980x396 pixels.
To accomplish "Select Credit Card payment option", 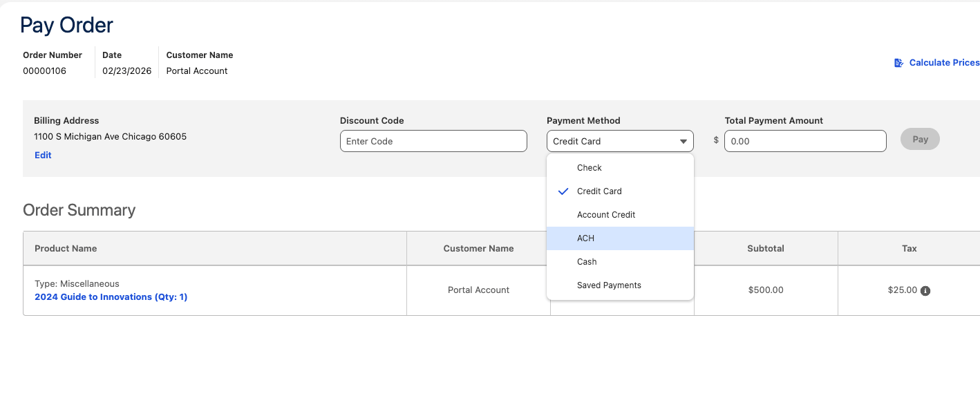I will 620,191.
